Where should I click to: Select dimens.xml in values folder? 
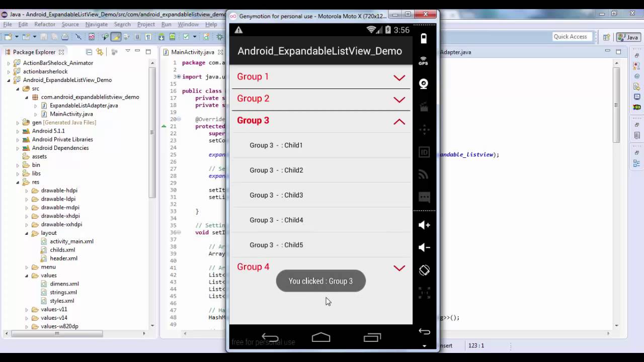pyautogui.click(x=64, y=284)
